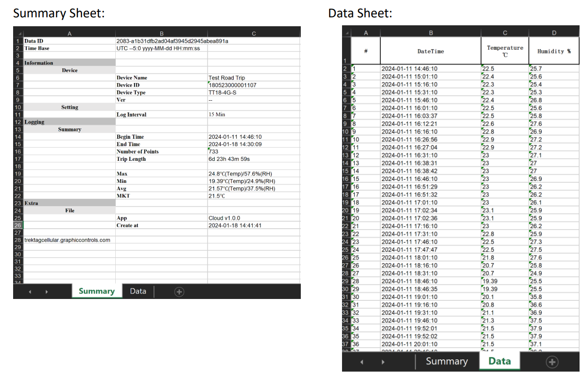Select the active Summary tab in Summary Sheet window
588x388 pixels.
(97, 291)
